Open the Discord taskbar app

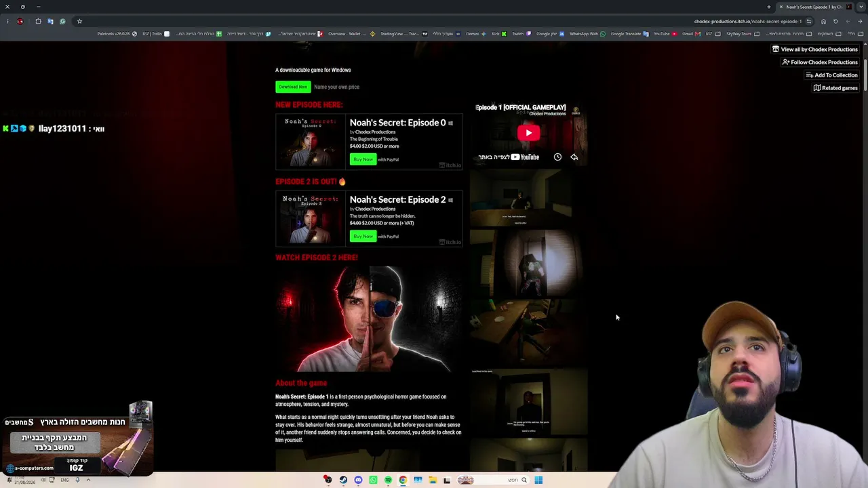click(x=358, y=480)
